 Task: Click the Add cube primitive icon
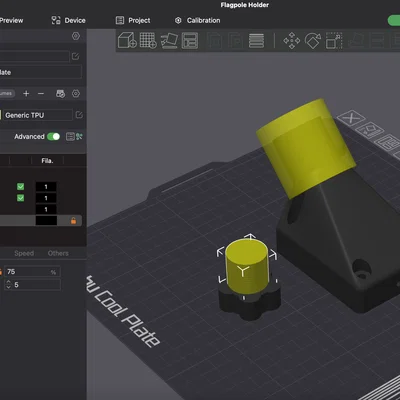click(x=127, y=40)
